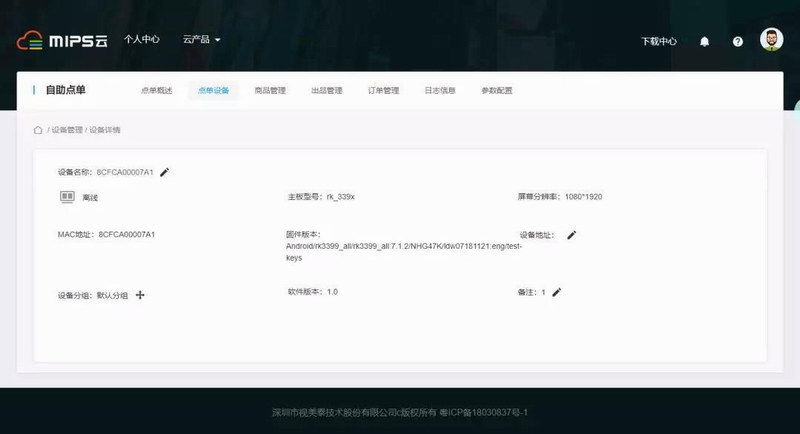Edit the 设备地址 device address pencil
The width and height of the screenshot is (800, 434).
[x=572, y=235]
